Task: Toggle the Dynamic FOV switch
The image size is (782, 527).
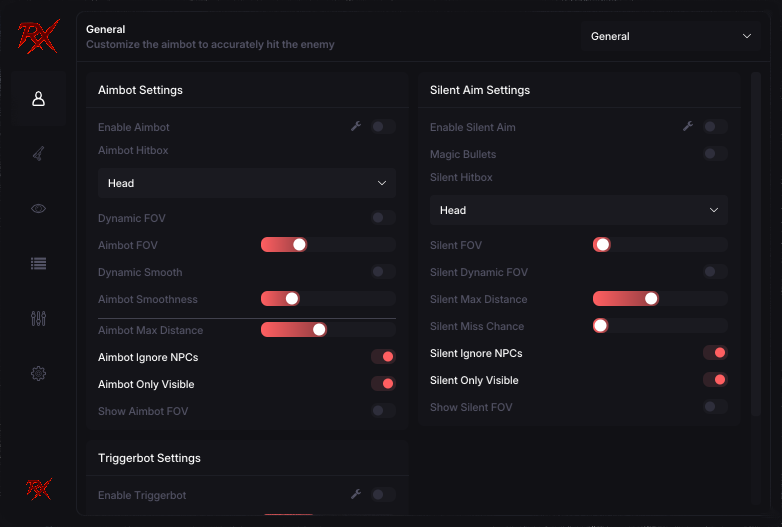Action: coord(383,217)
